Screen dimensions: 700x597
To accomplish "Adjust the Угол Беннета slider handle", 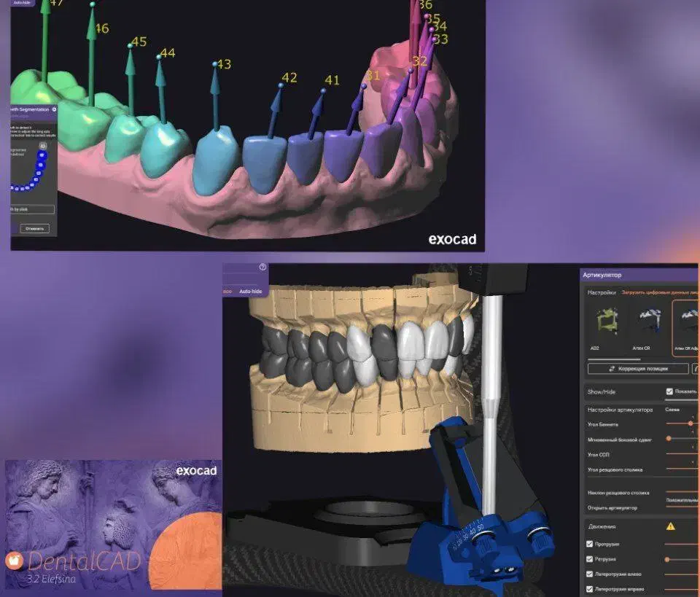I will [690, 424].
